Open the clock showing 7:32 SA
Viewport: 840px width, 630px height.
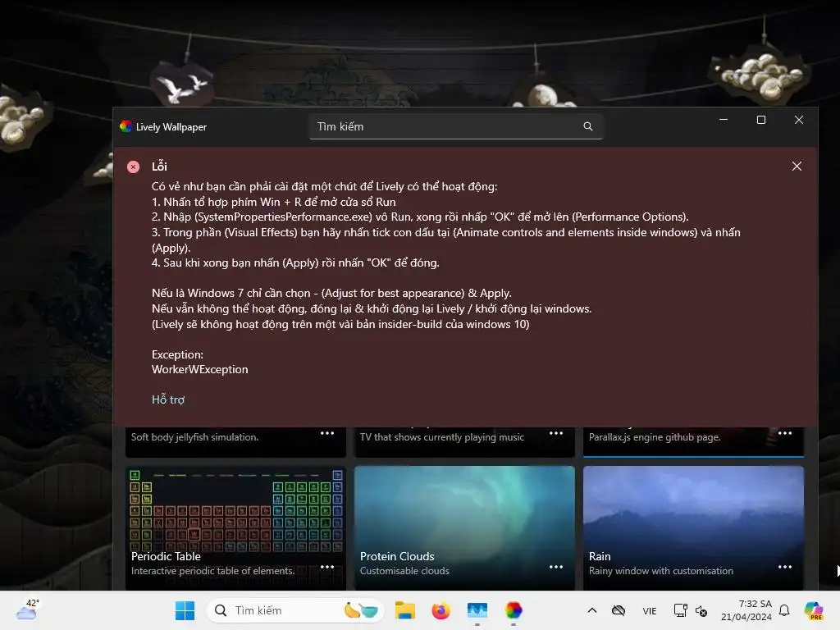(746, 610)
